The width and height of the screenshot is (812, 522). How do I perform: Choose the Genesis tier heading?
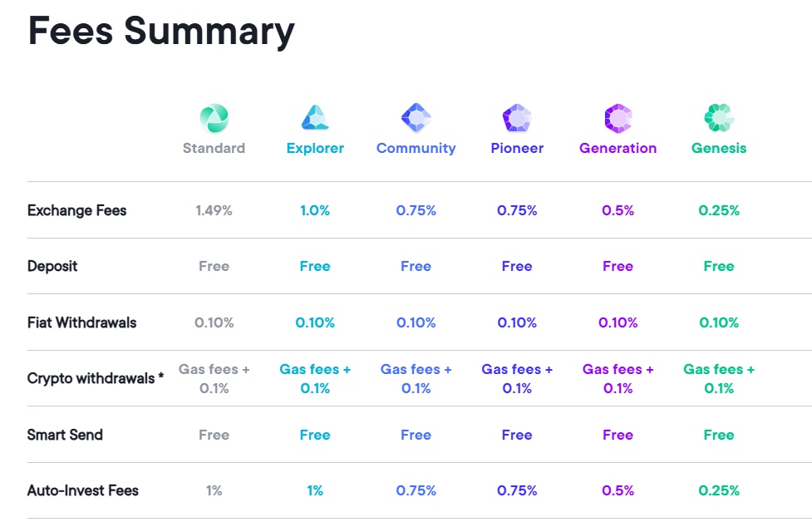tap(719, 148)
